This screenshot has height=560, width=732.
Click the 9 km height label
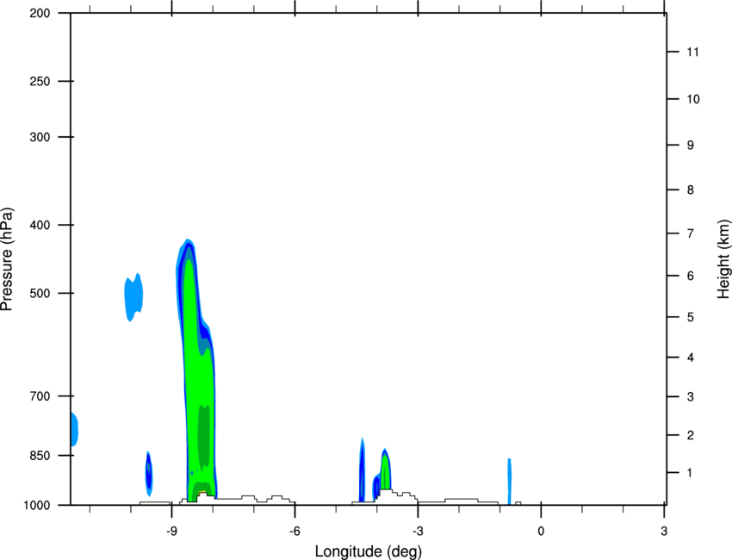(691, 146)
